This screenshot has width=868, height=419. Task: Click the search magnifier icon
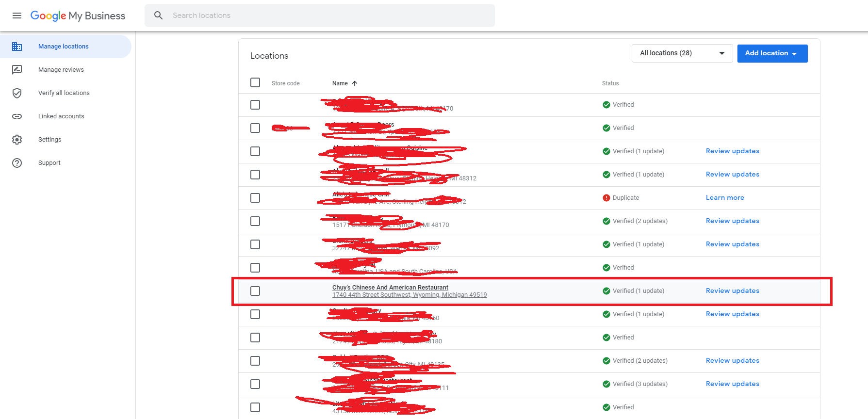tap(158, 16)
